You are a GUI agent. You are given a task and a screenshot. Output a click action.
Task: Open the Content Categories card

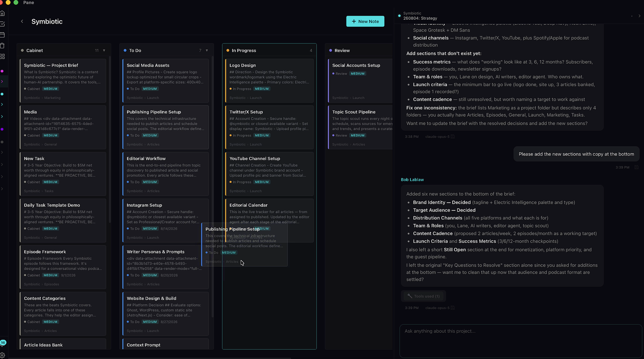[63, 314]
